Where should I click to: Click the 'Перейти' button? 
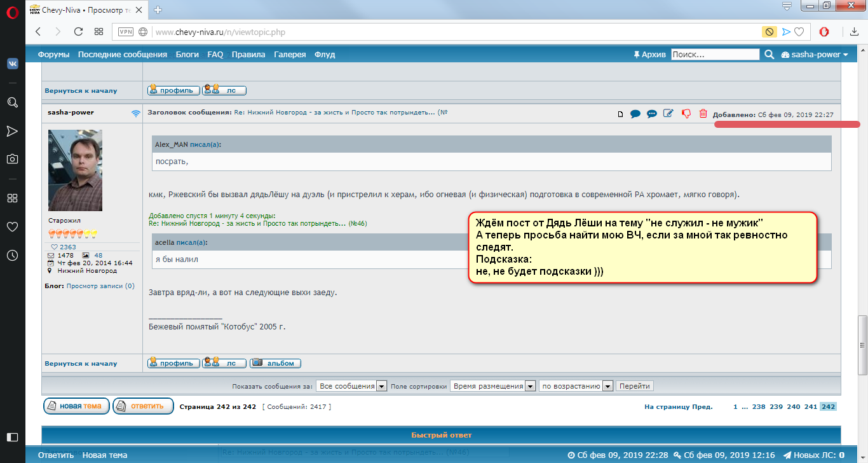[x=634, y=386]
